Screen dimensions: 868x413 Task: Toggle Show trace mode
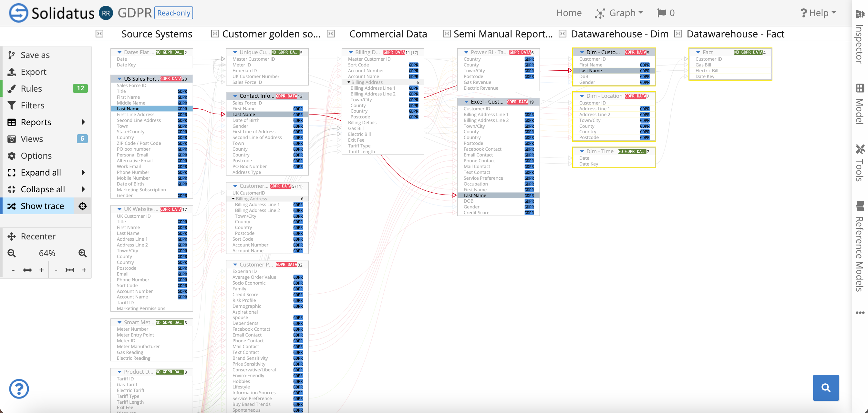tap(42, 206)
